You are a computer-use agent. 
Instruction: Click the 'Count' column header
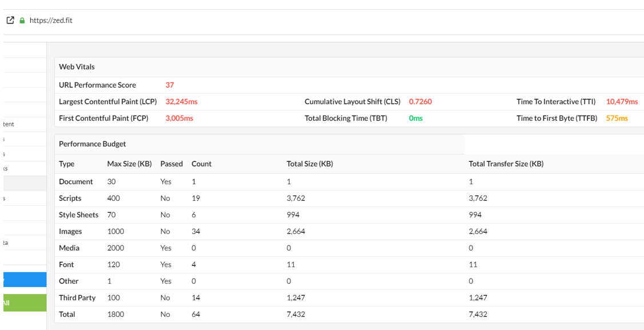(x=201, y=164)
